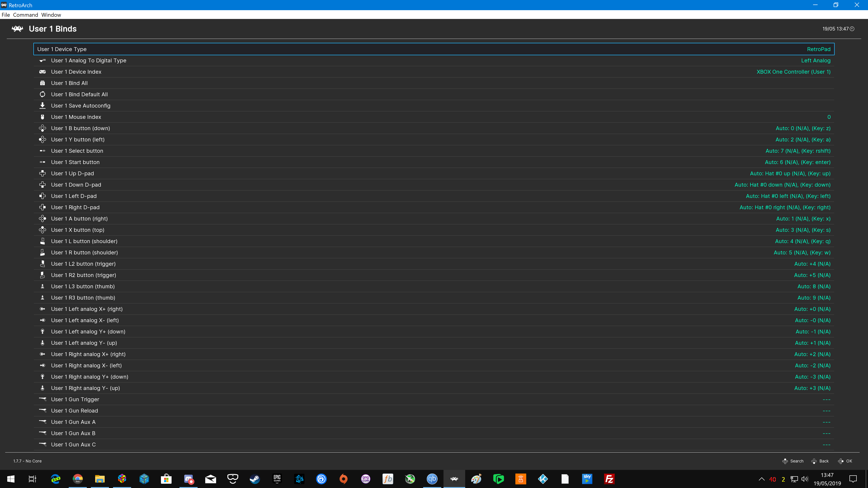Screen dimensions: 868x488
Task: Click the icon beside User 1 Select button
Action: pos(42,150)
